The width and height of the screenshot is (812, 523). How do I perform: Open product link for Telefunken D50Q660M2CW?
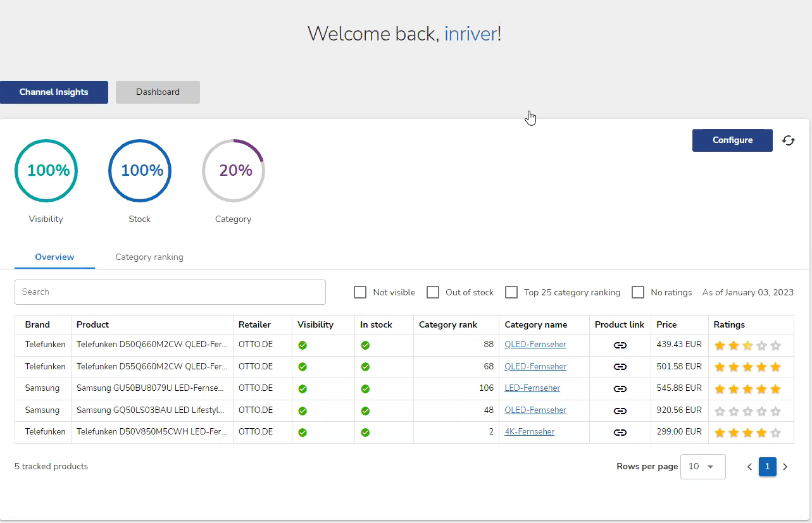620,345
